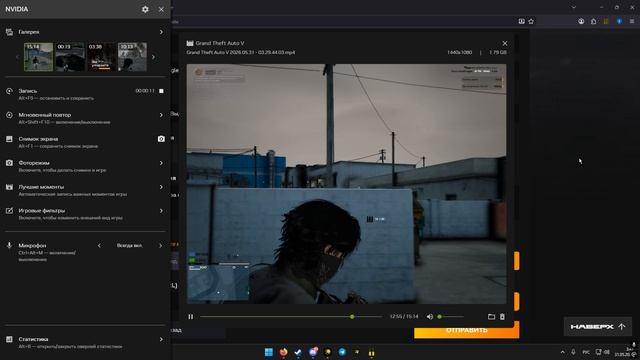Viewport: 640px width, 360px height.
Task: Click the Статистика statistics icon
Action: [x=9, y=339]
